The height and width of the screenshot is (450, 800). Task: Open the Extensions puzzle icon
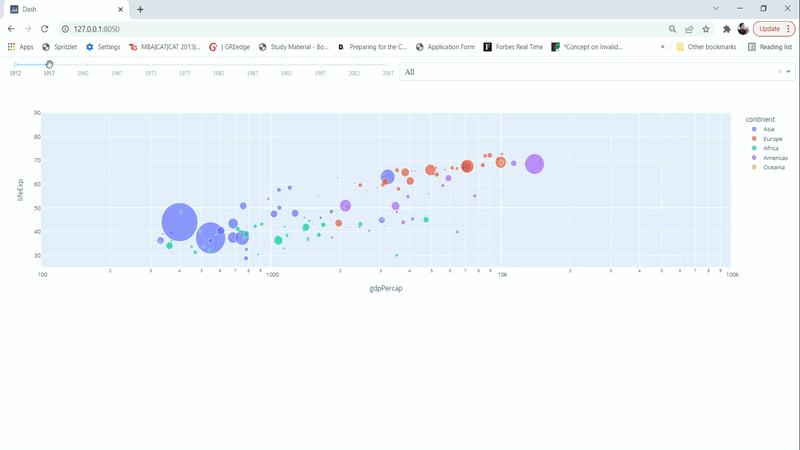tap(727, 29)
